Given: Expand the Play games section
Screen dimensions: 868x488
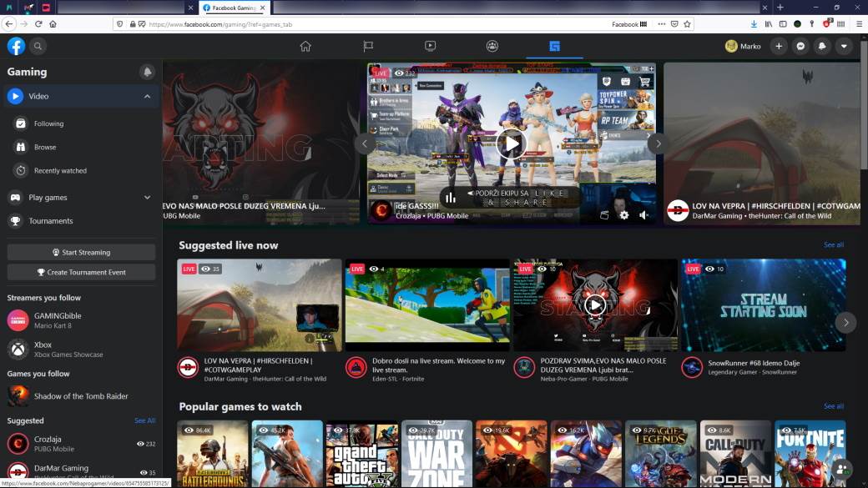Looking at the screenshot, I should (x=147, y=198).
